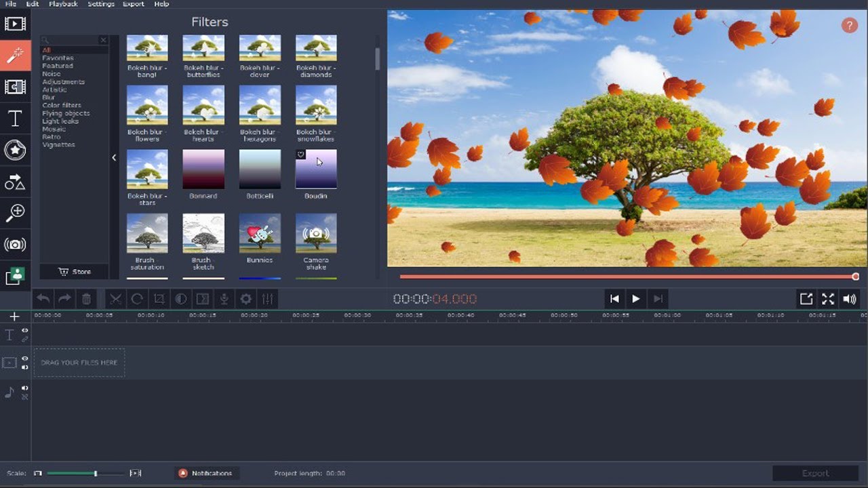Click the Split scissors icon
The image size is (868, 488).
coord(116,299)
